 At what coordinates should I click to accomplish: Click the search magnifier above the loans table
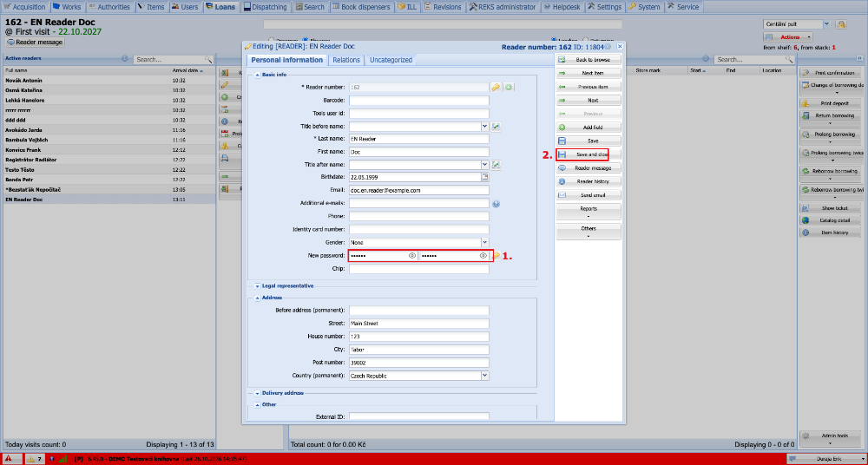[x=790, y=59]
